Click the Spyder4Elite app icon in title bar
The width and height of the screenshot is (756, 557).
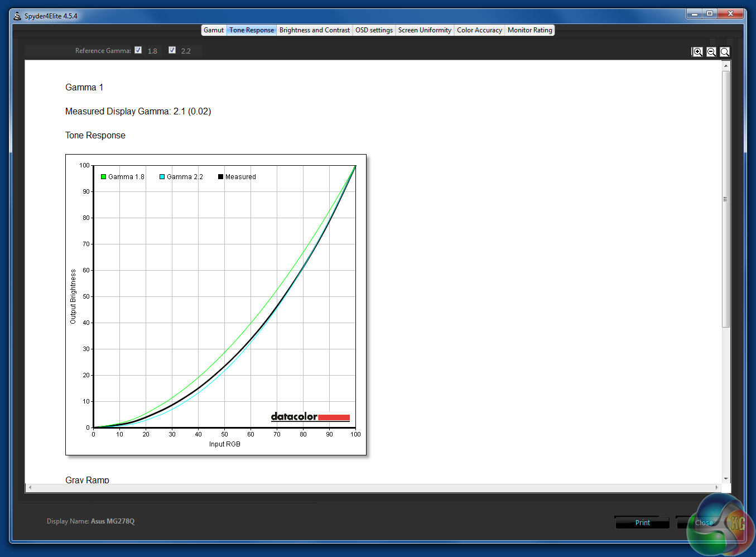17,16
